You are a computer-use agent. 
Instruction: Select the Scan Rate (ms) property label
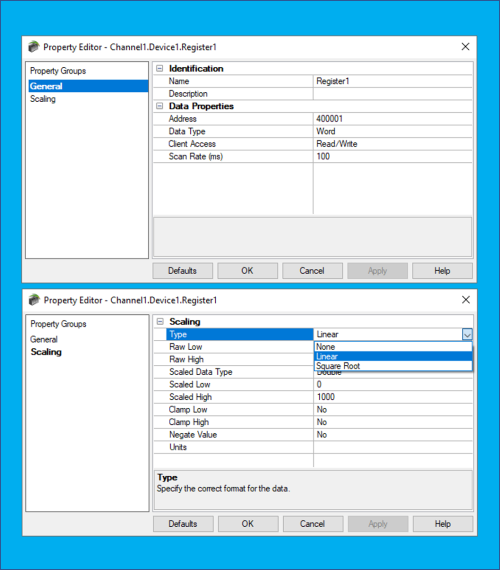[196, 156]
